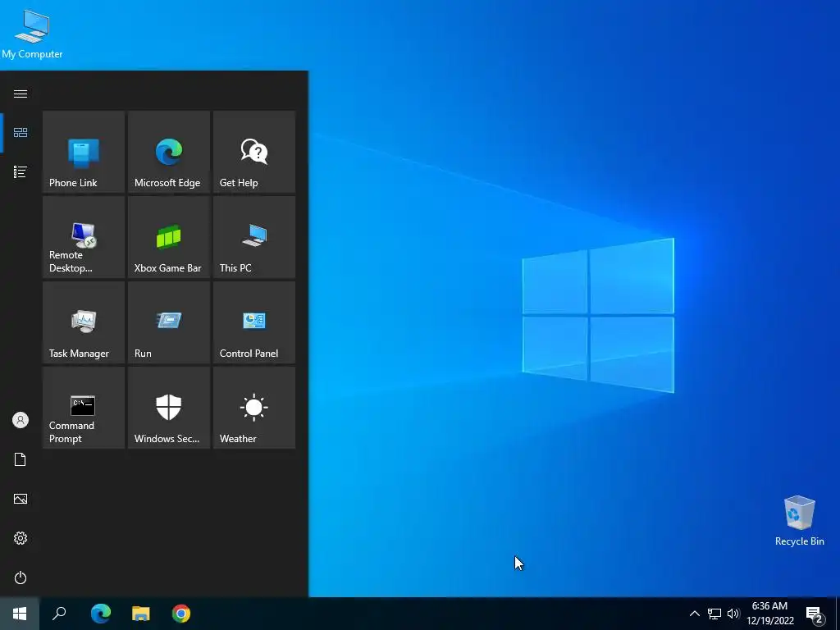Open the Action Center notifications icon

point(815,614)
